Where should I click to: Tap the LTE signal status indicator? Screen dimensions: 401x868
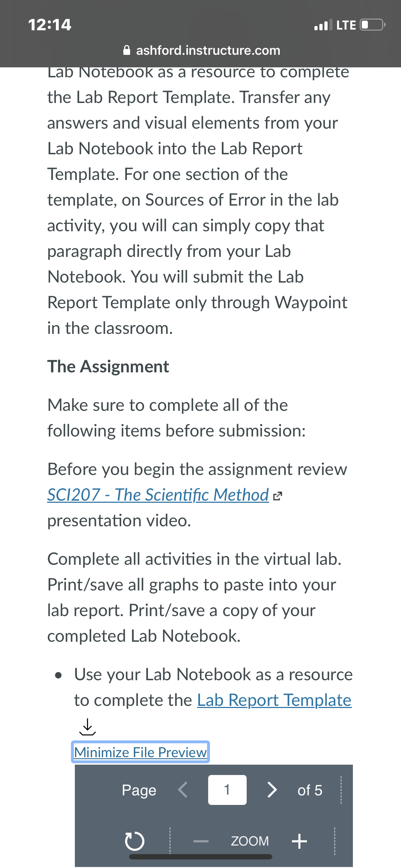tap(335, 25)
